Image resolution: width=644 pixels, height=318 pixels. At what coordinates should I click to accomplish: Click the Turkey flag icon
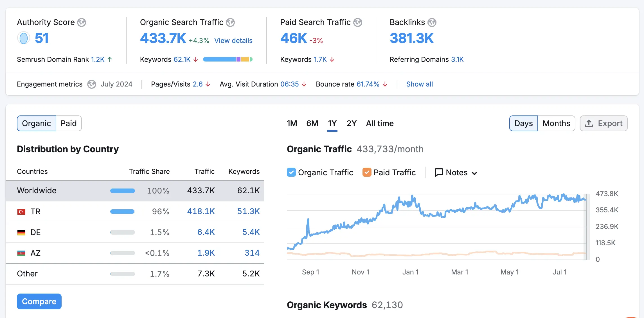[x=21, y=212]
